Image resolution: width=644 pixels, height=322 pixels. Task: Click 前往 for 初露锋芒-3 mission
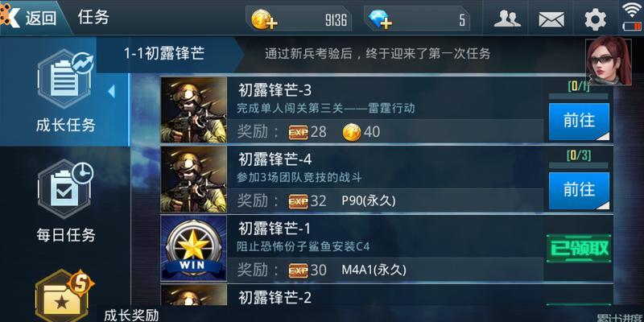[x=579, y=122]
